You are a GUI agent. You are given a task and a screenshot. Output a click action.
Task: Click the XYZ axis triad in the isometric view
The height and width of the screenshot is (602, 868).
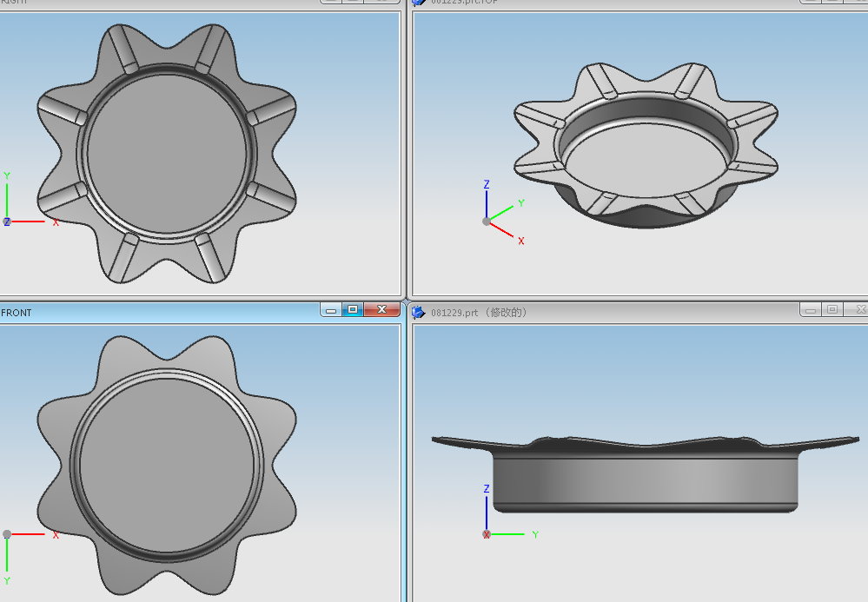coord(504,213)
